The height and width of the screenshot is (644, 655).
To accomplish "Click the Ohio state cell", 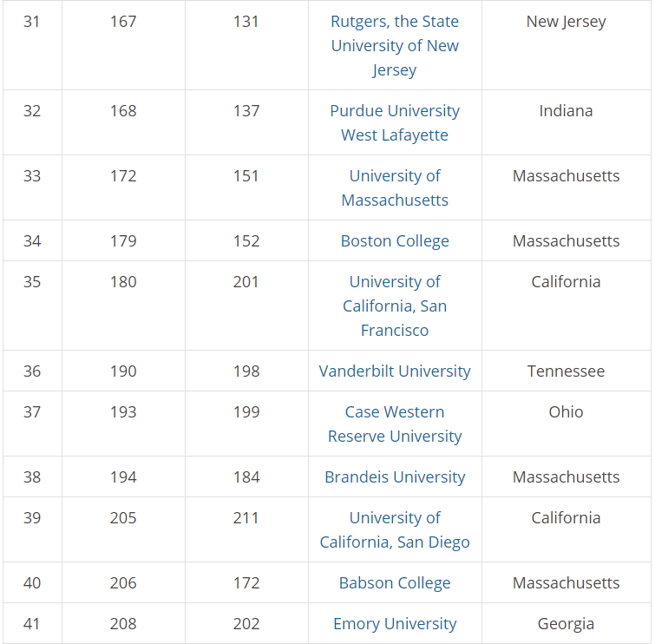I will (x=566, y=412).
